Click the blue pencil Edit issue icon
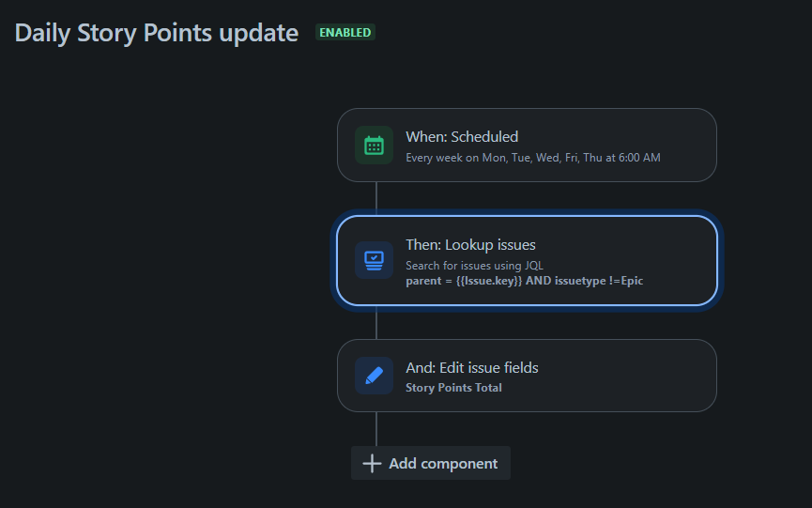Viewport: 812px width, 508px height. (x=374, y=376)
